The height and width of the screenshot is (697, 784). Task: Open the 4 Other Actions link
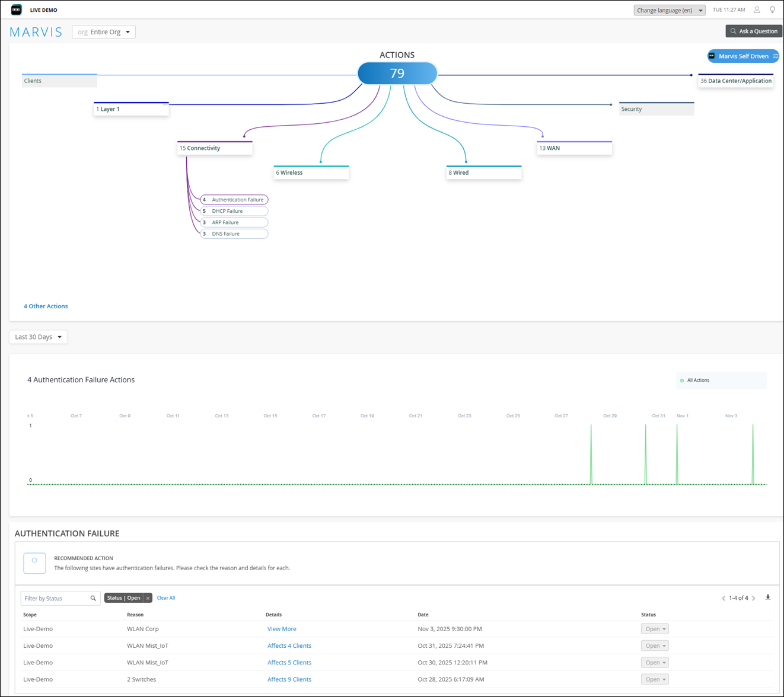[46, 306]
